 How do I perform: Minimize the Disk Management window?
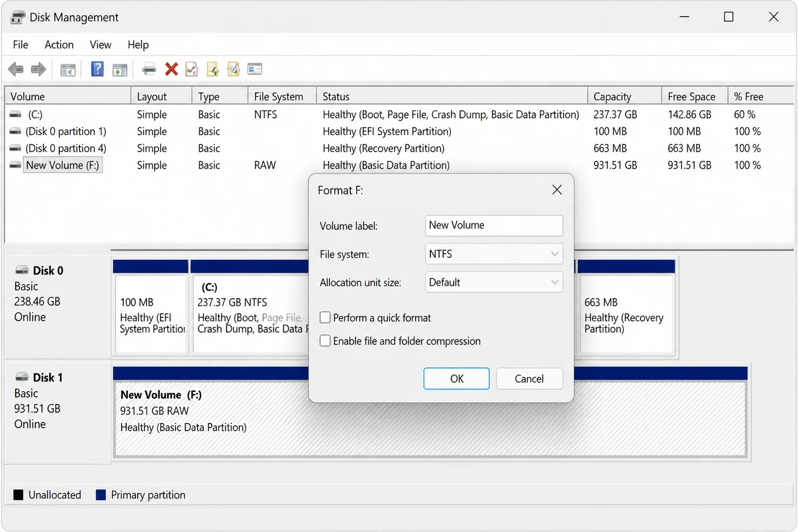coord(684,17)
